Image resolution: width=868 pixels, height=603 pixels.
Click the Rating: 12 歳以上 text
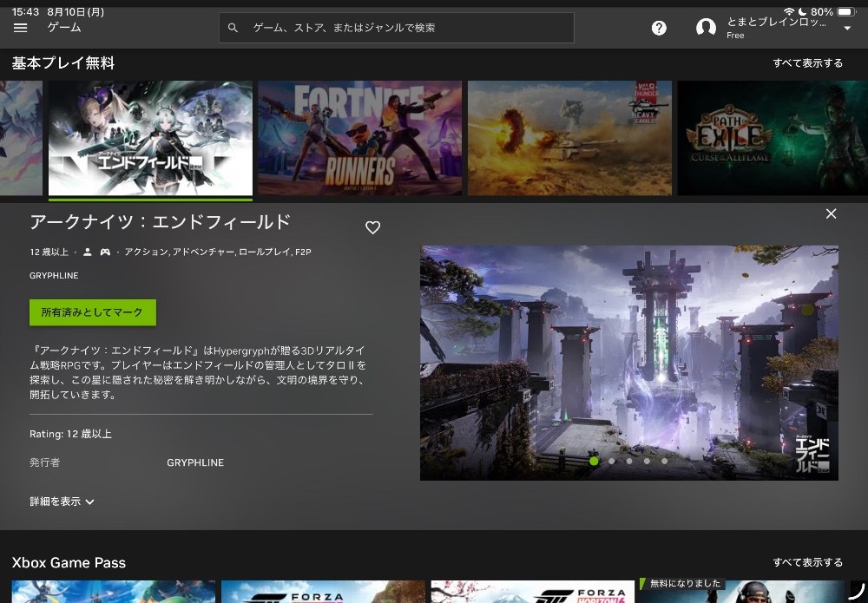pyautogui.click(x=70, y=435)
